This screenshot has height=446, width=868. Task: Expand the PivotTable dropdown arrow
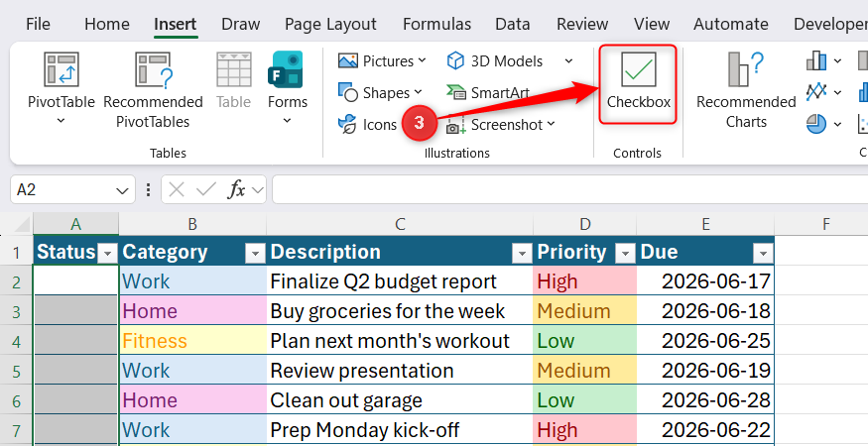point(61,121)
